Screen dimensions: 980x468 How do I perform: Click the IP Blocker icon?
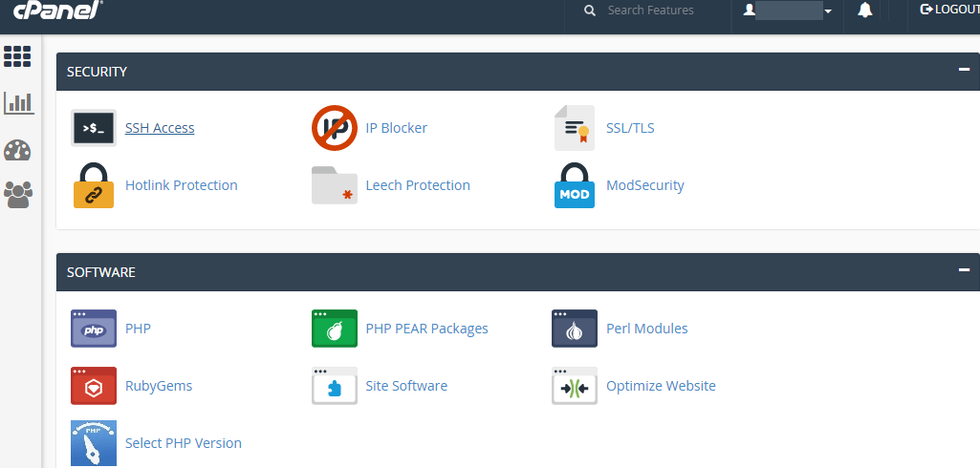coord(335,128)
